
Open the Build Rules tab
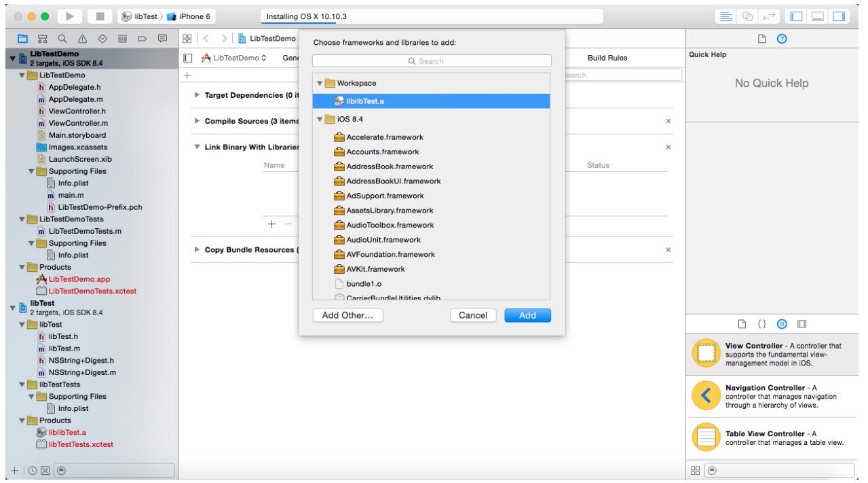click(x=607, y=58)
